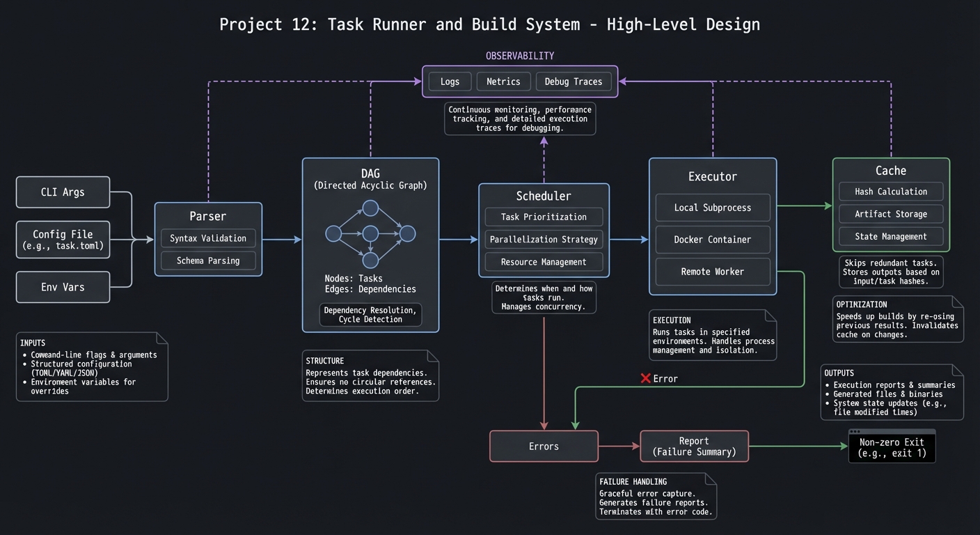Click the Artifact Storage element
This screenshot has height=535, width=980.
click(x=891, y=214)
